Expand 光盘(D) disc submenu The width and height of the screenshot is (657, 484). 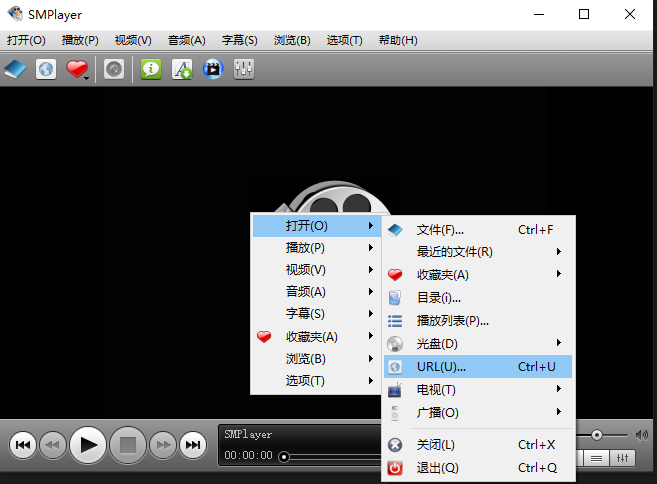click(478, 344)
